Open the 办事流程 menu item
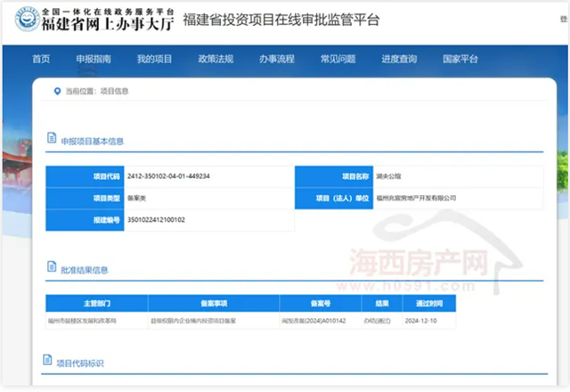 [276, 59]
